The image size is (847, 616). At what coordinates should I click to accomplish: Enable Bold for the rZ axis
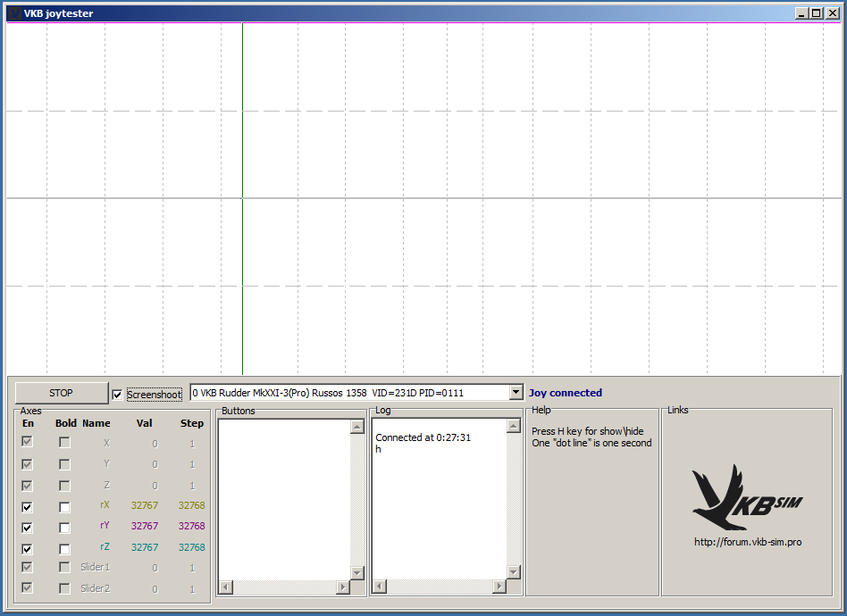pyautogui.click(x=64, y=549)
